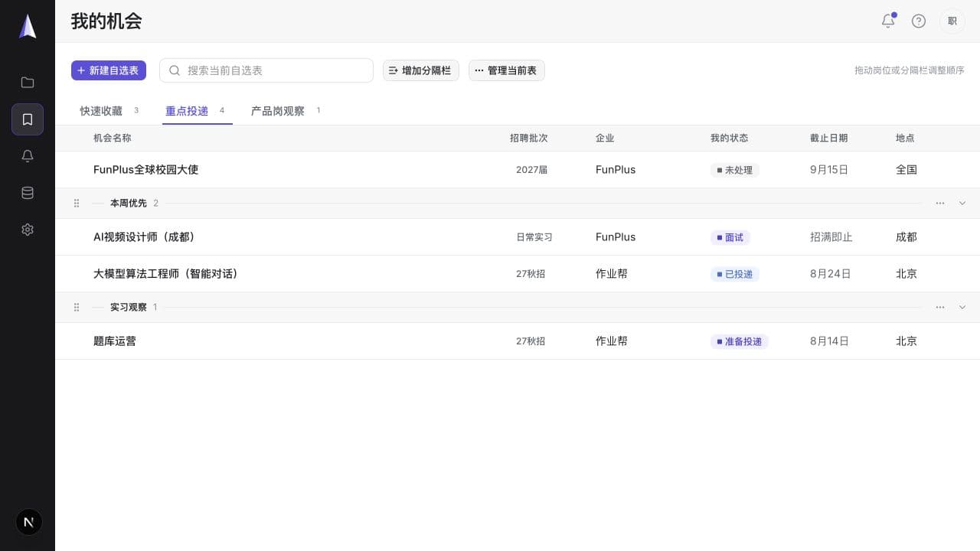Viewport: 980px width, 551px height.
Task: Change the 已投递 status tag
Action: [x=735, y=274]
